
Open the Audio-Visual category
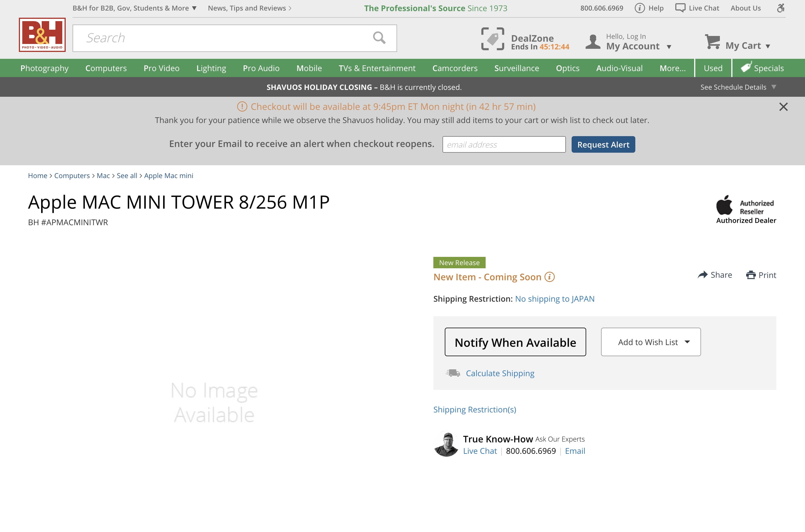click(x=619, y=68)
